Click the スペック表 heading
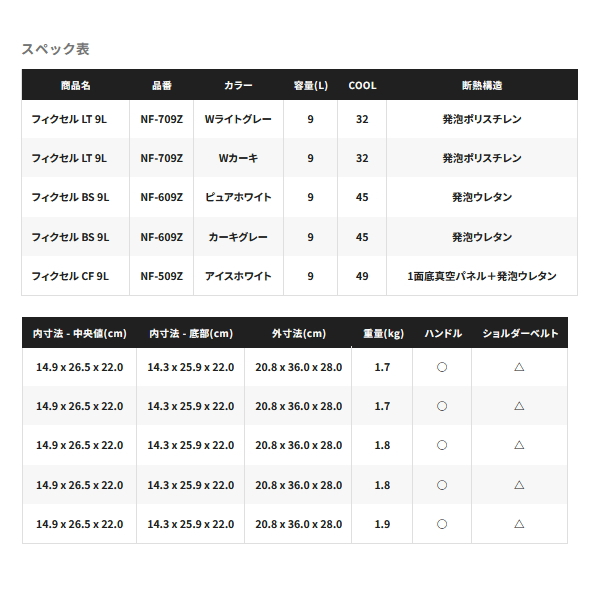This screenshot has width=600, height=600. (x=55, y=49)
